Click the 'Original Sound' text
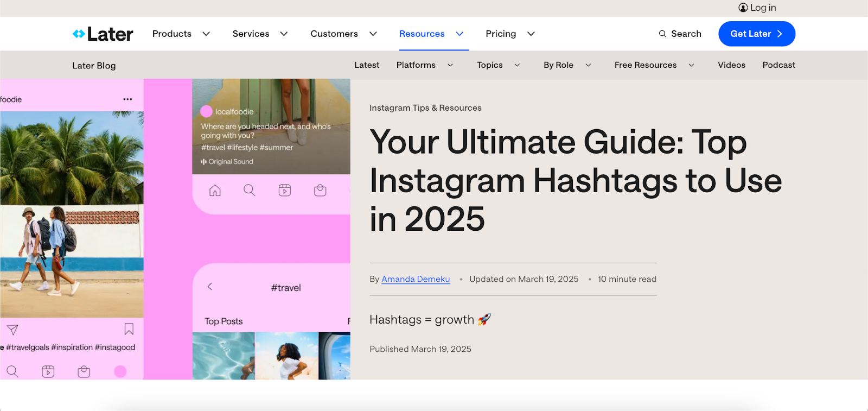This screenshot has height=411, width=868. click(231, 162)
